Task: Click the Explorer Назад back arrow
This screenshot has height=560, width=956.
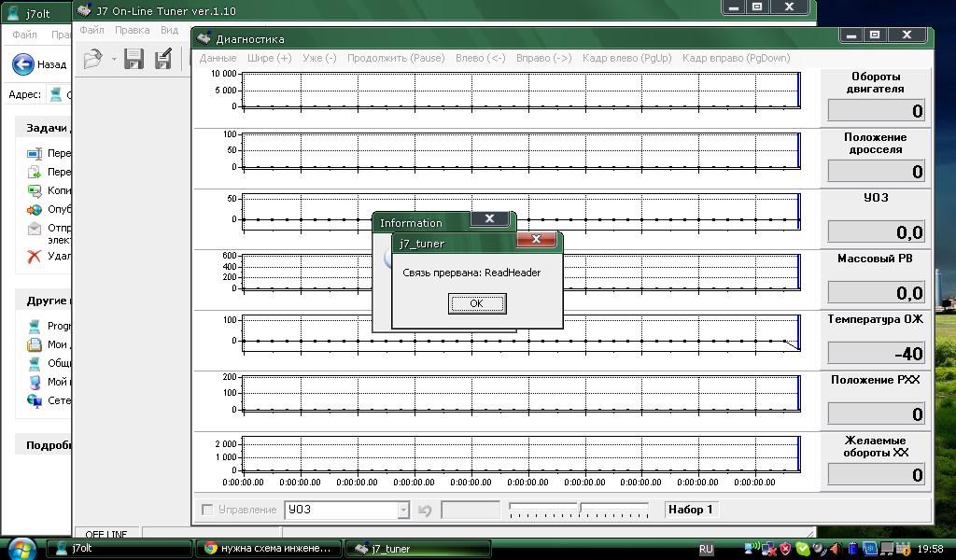Action: click(x=24, y=64)
